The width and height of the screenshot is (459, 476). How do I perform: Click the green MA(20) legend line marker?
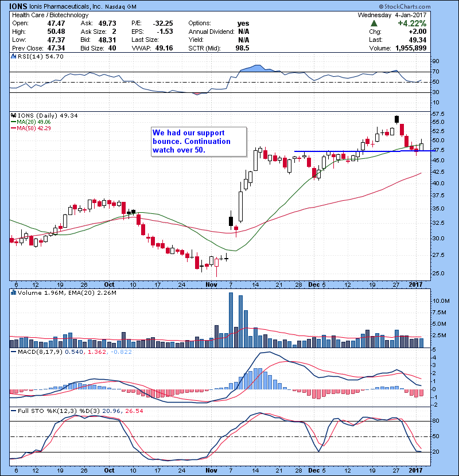click(13, 122)
